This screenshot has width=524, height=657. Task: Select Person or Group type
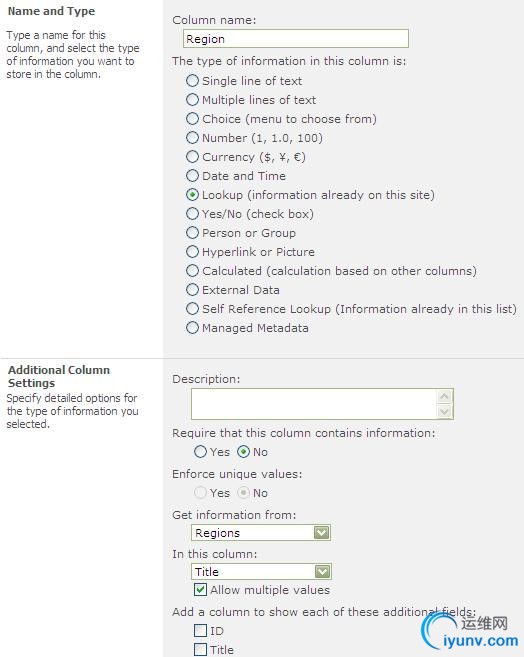pos(192,233)
